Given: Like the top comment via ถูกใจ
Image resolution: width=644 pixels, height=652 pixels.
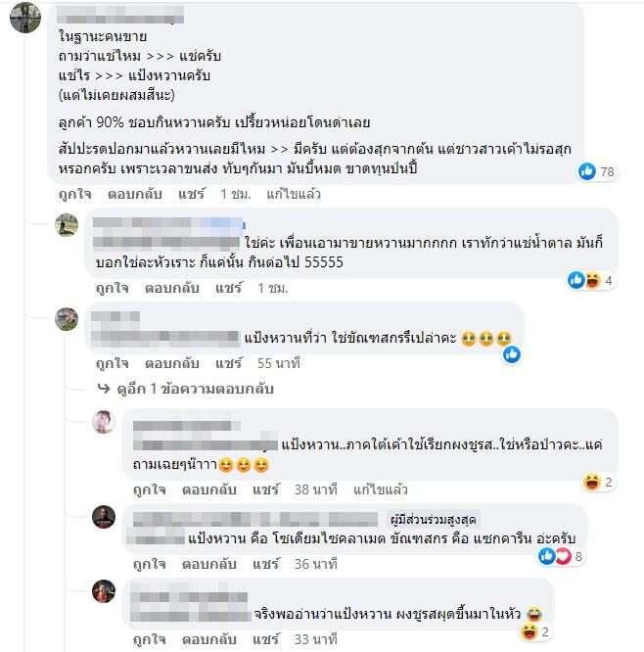Looking at the screenshot, I should coord(75,194).
